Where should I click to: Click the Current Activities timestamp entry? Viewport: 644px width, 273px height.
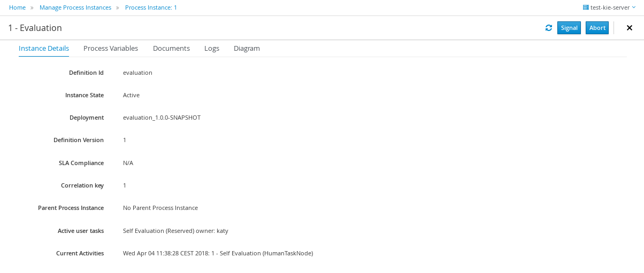click(218, 253)
